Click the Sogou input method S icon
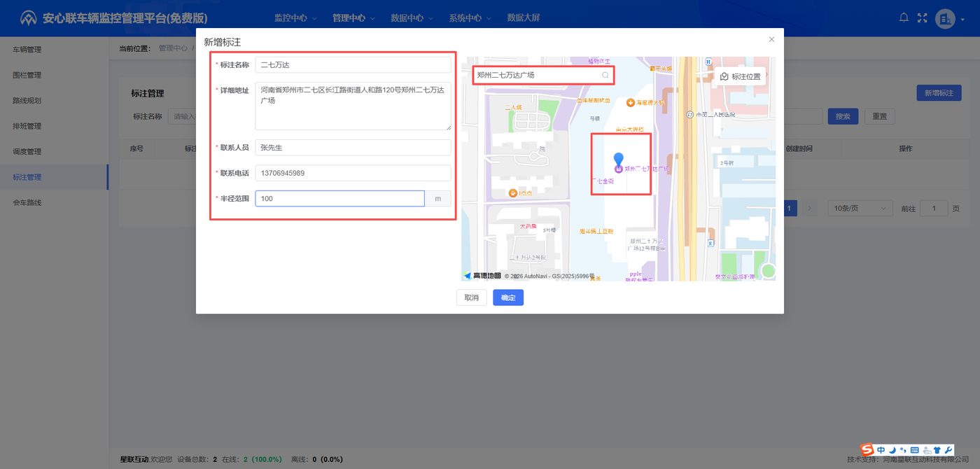The height and width of the screenshot is (469, 980). coord(867,449)
